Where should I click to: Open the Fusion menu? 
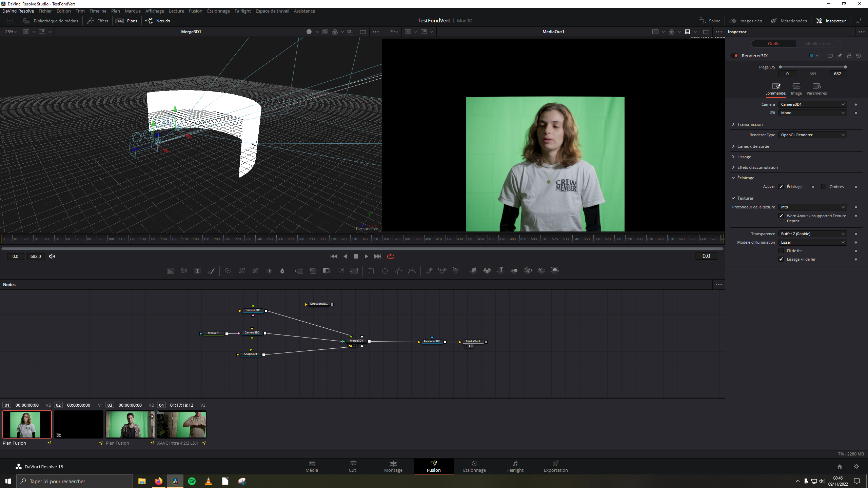click(x=195, y=11)
